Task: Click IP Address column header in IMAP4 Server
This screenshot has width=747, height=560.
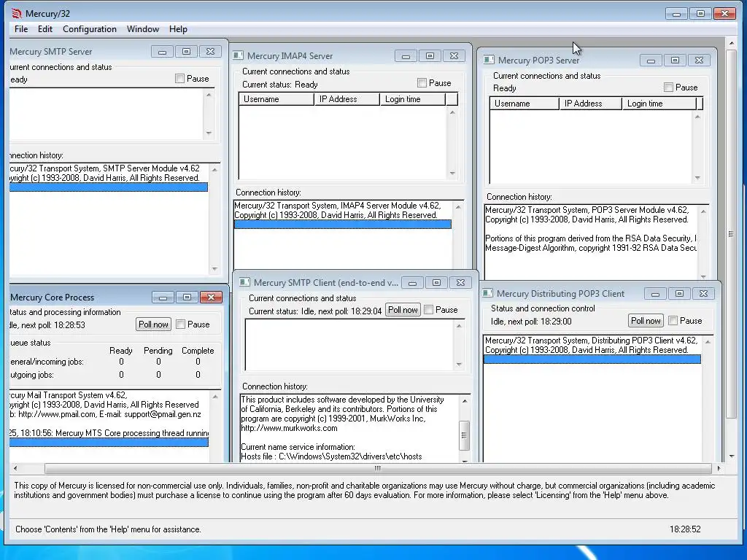Action: pos(347,99)
